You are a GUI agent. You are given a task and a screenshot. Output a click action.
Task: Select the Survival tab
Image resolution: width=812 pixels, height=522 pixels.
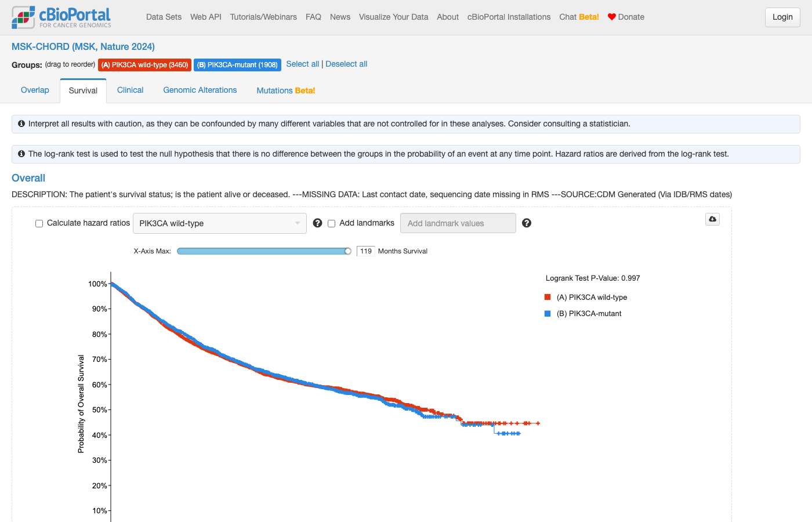[83, 90]
